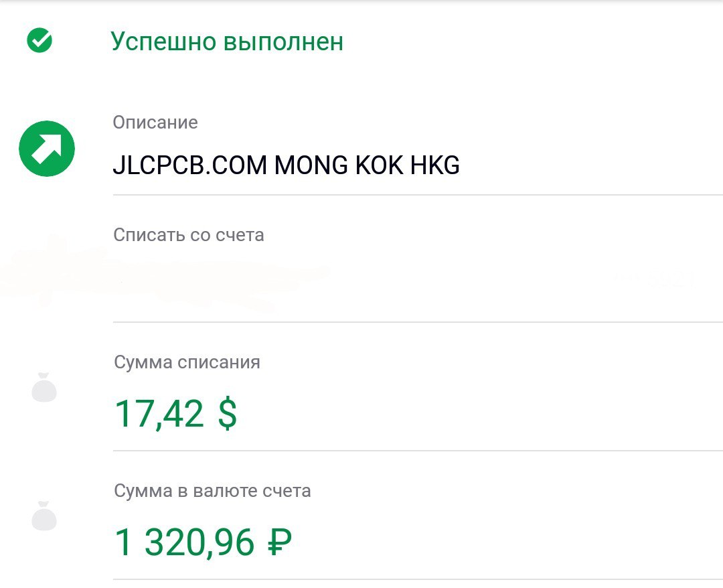The image size is (723, 588).
Task: Select the 17,42 withdrawal amount
Action: pyautogui.click(x=159, y=414)
